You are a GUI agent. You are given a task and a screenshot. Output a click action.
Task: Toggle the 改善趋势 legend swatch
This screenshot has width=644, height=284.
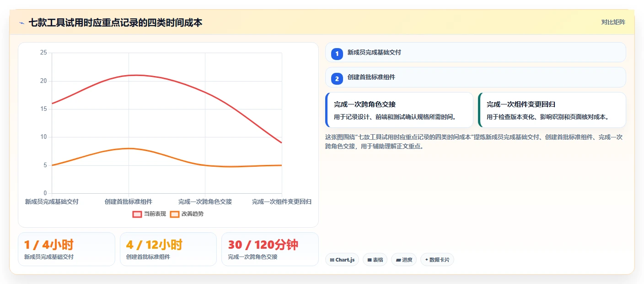[175, 214]
